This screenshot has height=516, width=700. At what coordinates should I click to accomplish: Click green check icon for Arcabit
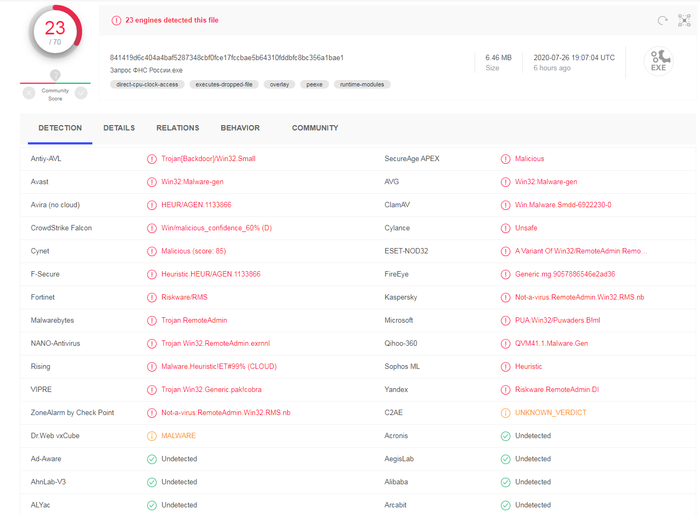point(505,505)
